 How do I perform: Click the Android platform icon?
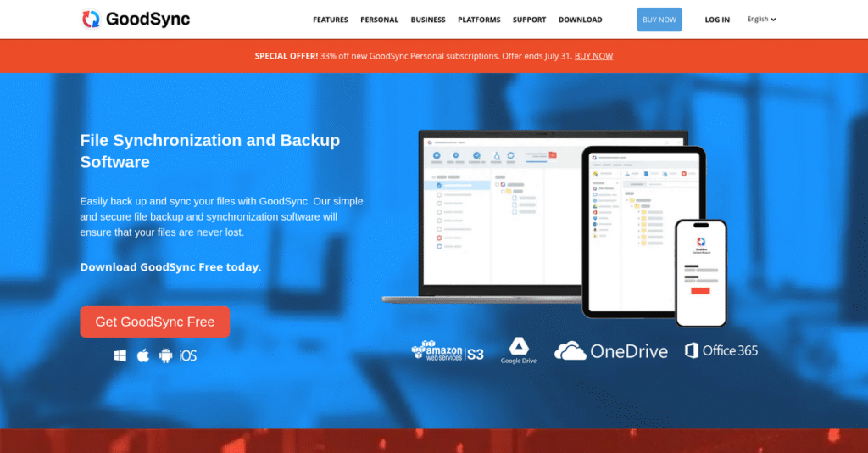point(165,355)
